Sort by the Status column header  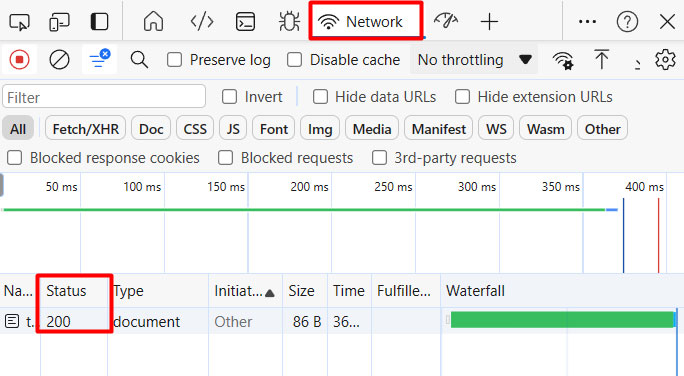(74, 291)
